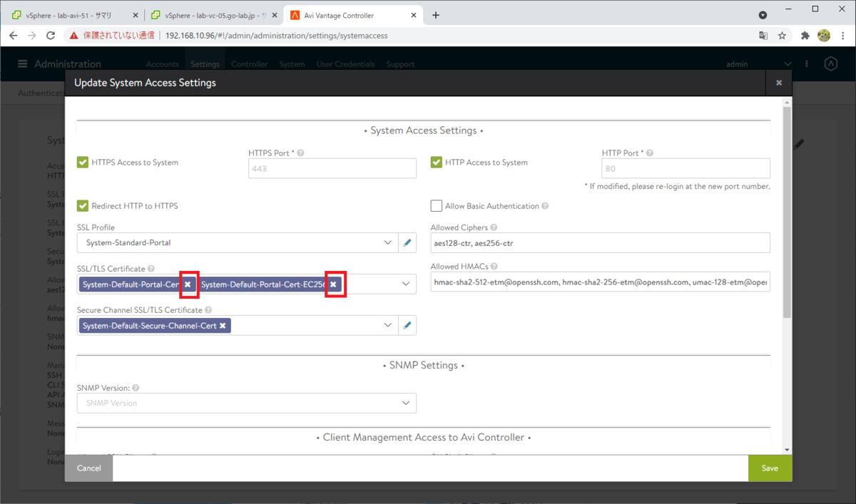Remove System-Default-Portal-Cert-EC256 certificate tag
Screen dimensions: 856x504
[x=333, y=284]
